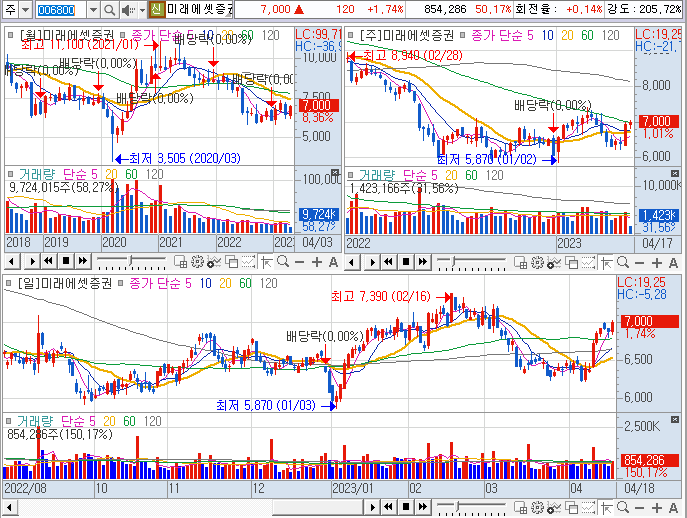Click the daily chart scrollbar right arrow

pyautogui.click(x=372, y=507)
